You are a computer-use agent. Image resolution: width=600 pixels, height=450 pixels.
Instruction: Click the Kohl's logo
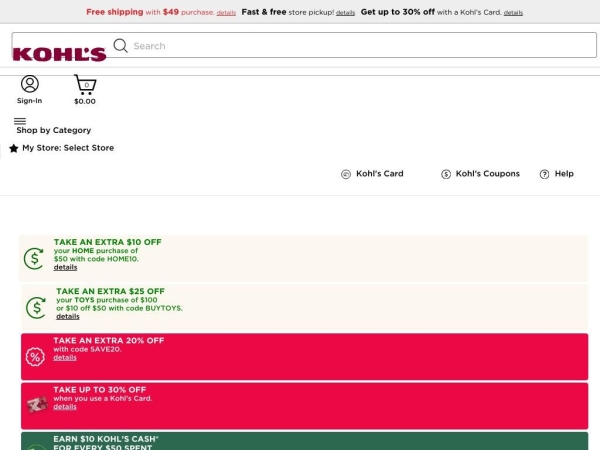59,54
